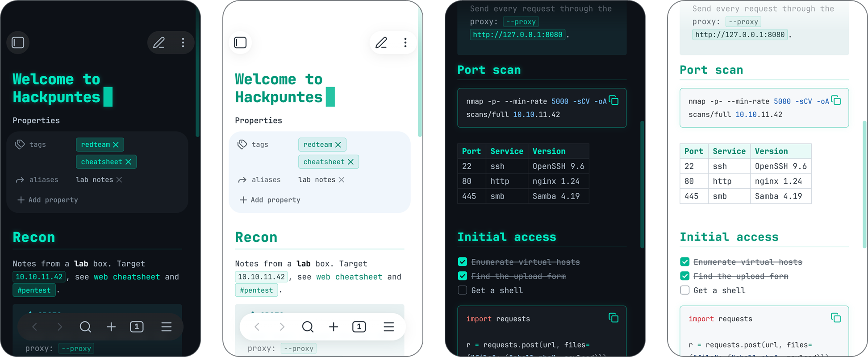Uncheck 'Enumerate virtual hosts' in light phone
This screenshot has width=868, height=357.
click(x=685, y=262)
